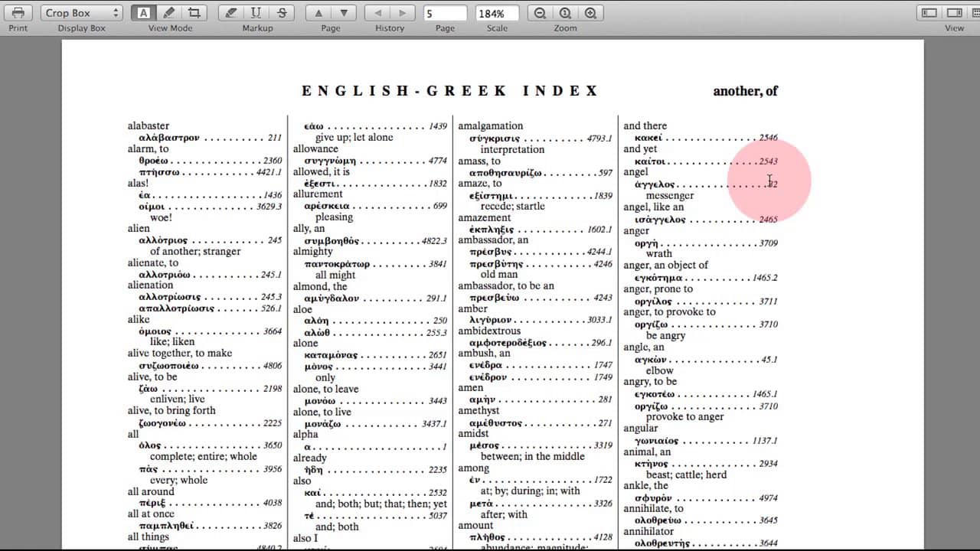This screenshot has height=551, width=980.
Task: Select the pencil edit view mode
Action: pyautogui.click(x=169, y=13)
